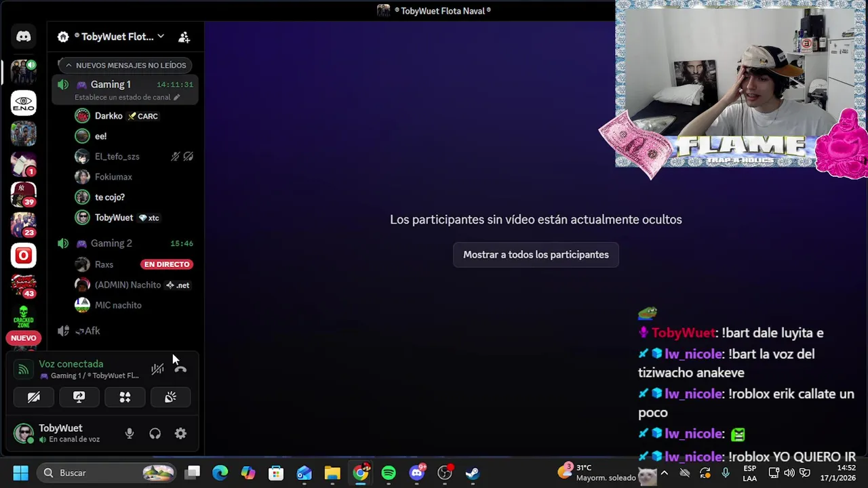Open the E.N.O server icon

(x=24, y=103)
